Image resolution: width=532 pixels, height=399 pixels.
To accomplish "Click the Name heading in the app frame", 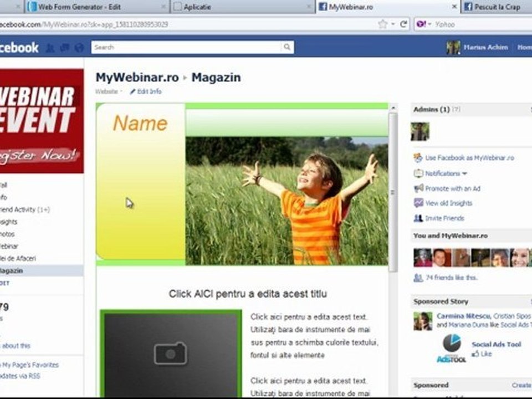I will [x=140, y=123].
